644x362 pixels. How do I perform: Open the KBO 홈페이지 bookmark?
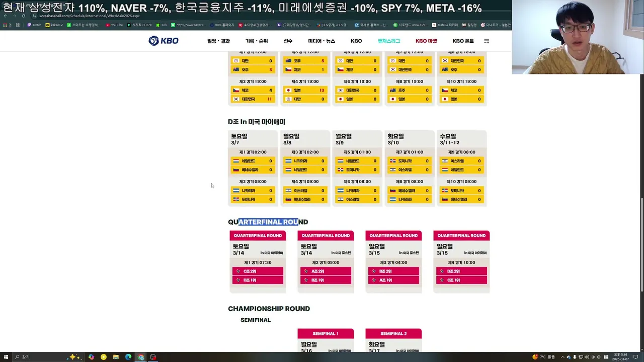(222, 25)
